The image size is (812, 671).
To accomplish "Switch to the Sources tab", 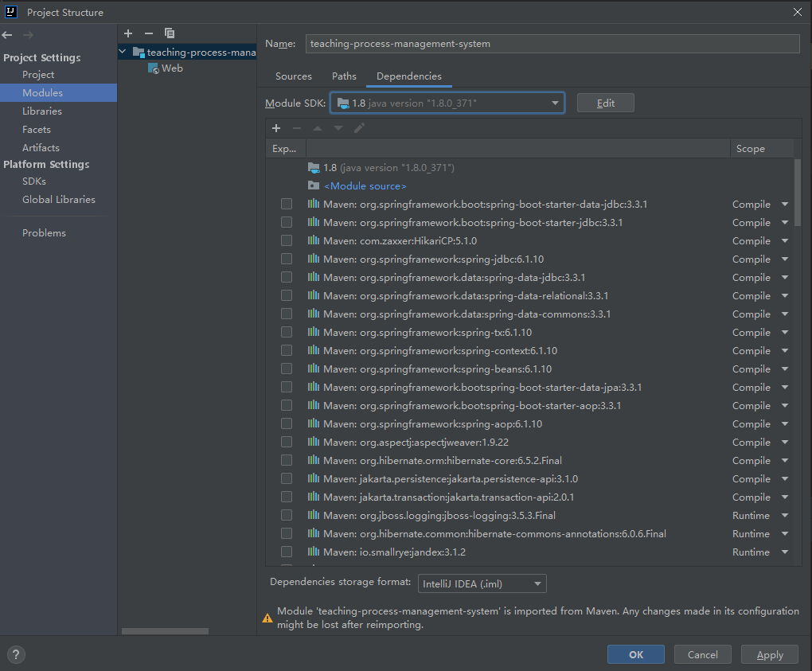I will [x=294, y=76].
